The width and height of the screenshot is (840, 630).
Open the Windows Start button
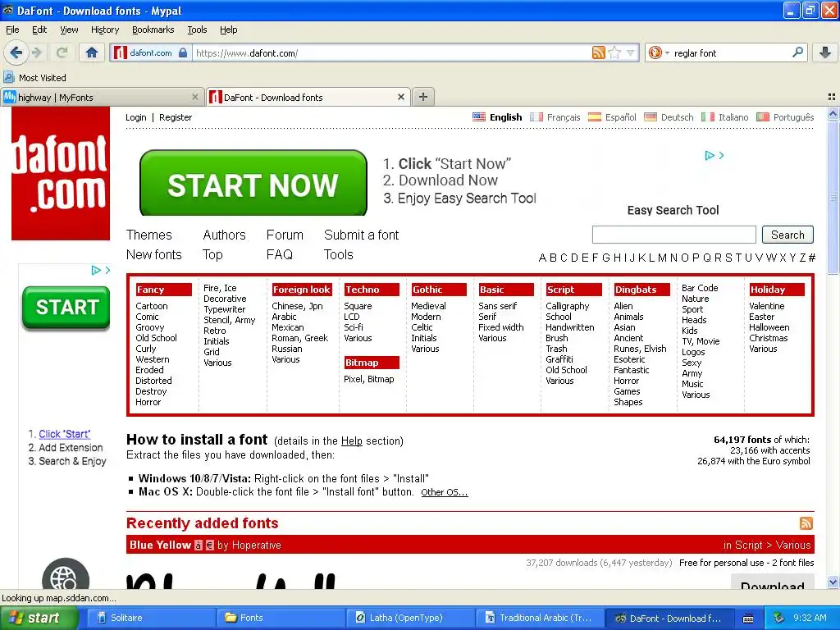pos(39,618)
